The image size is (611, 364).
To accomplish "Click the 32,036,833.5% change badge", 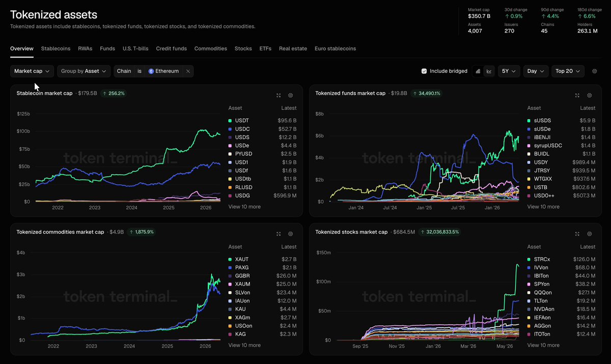I will coord(439,232).
